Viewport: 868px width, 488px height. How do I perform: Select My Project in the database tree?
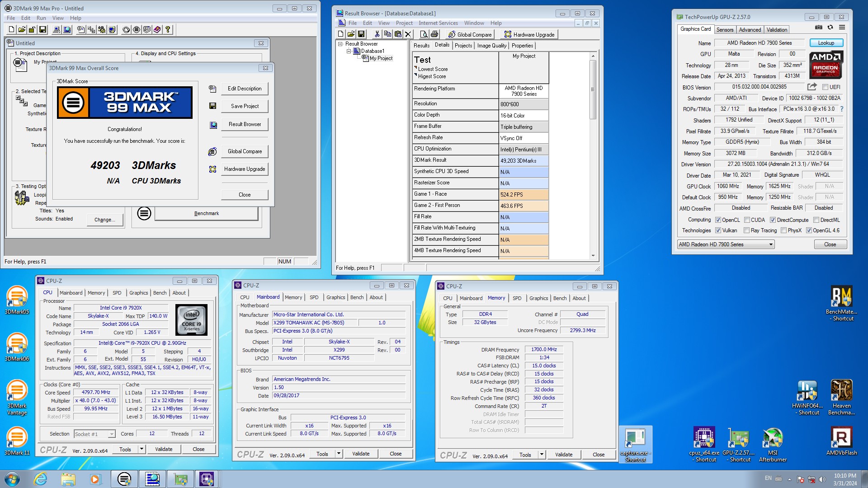pyautogui.click(x=381, y=58)
